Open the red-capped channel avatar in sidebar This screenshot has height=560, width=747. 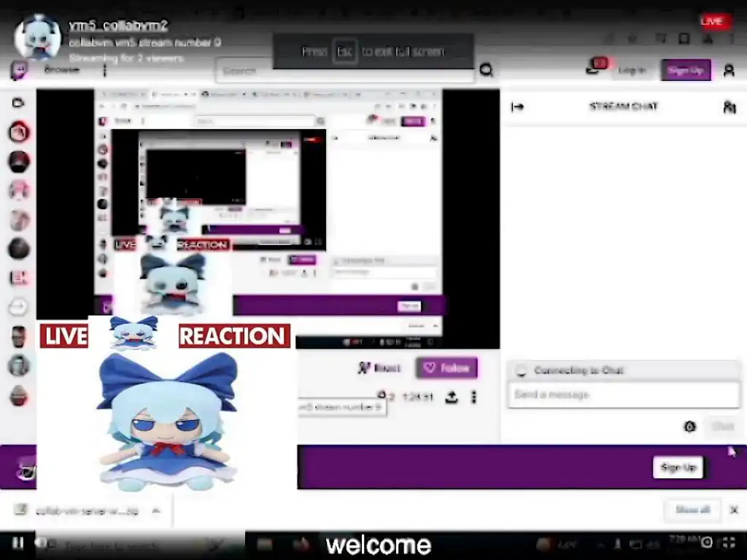(19, 161)
